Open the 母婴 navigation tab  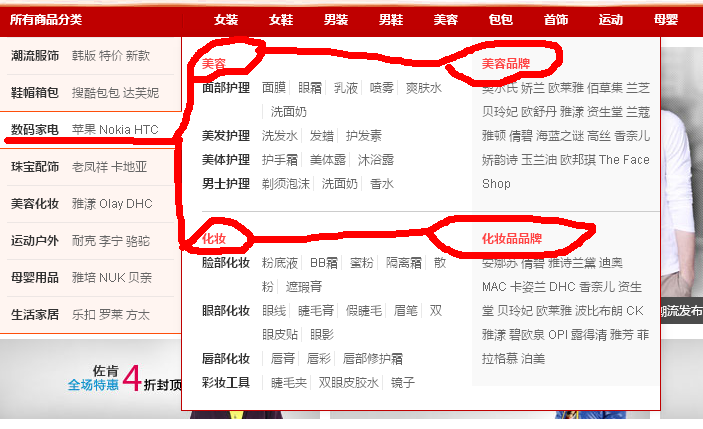(666, 20)
